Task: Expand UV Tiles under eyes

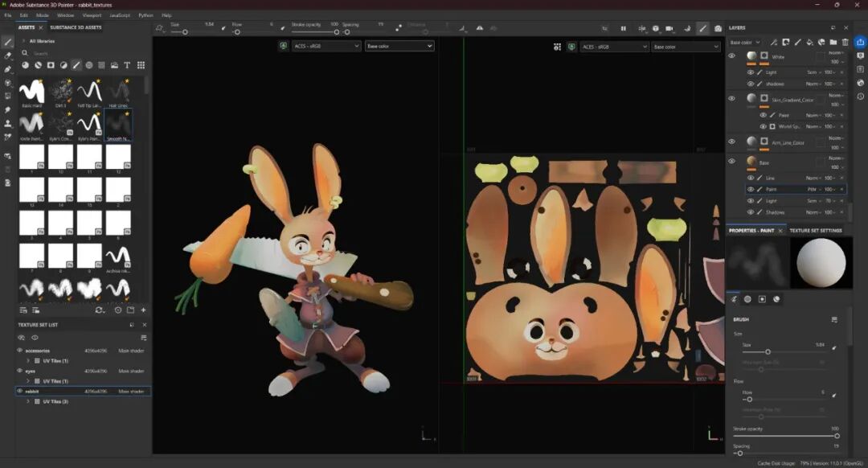Action: [28, 381]
